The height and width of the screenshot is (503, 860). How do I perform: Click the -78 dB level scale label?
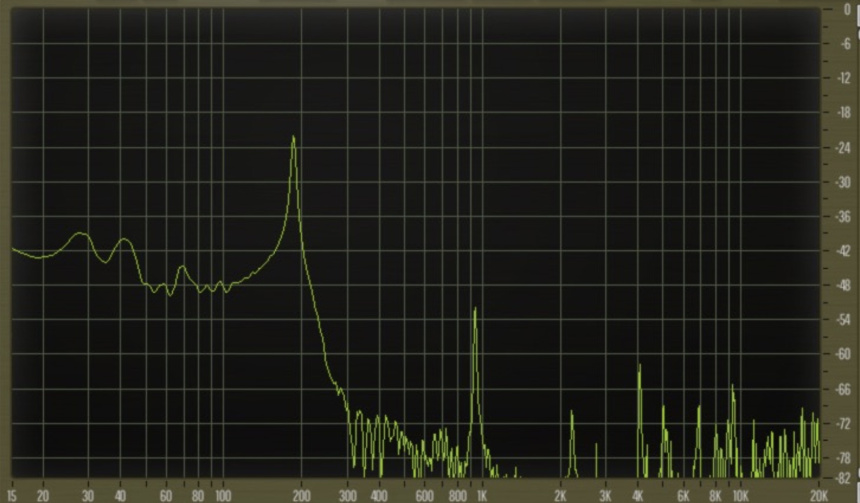point(844,458)
